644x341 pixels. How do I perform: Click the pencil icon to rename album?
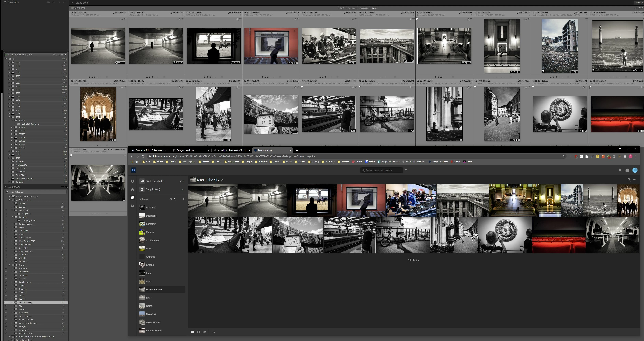point(222,180)
